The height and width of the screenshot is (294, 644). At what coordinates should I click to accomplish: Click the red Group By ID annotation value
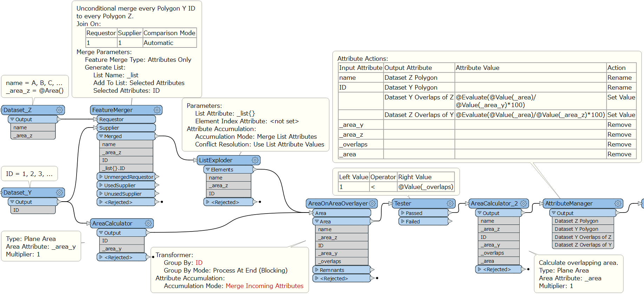pos(199,263)
